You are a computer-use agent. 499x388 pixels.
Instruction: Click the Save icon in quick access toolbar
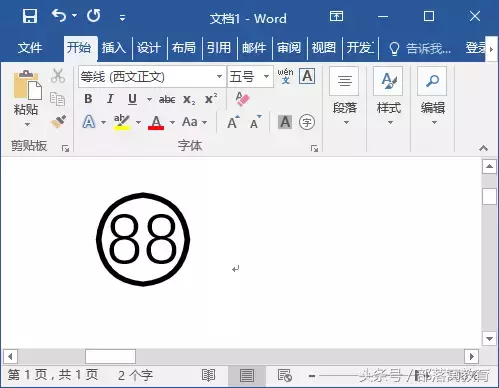(30, 16)
